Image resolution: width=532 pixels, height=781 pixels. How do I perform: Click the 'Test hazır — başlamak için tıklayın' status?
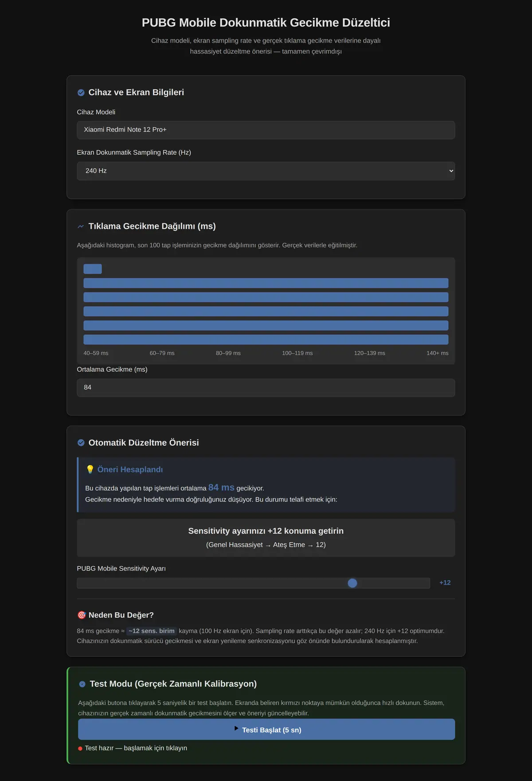pos(136,748)
